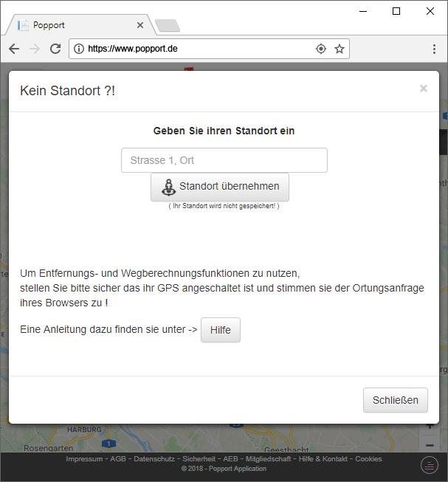Bookmark this page with the star icon
The width and height of the screenshot is (448, 482).
[340, 49]
